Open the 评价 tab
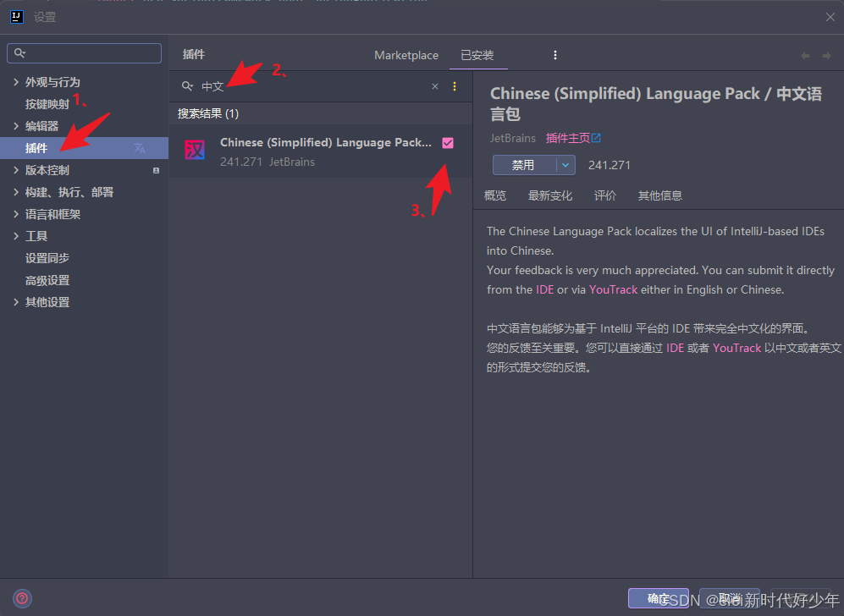The width and height of the screenshot is (844, 616). click(x=605, y=195)
